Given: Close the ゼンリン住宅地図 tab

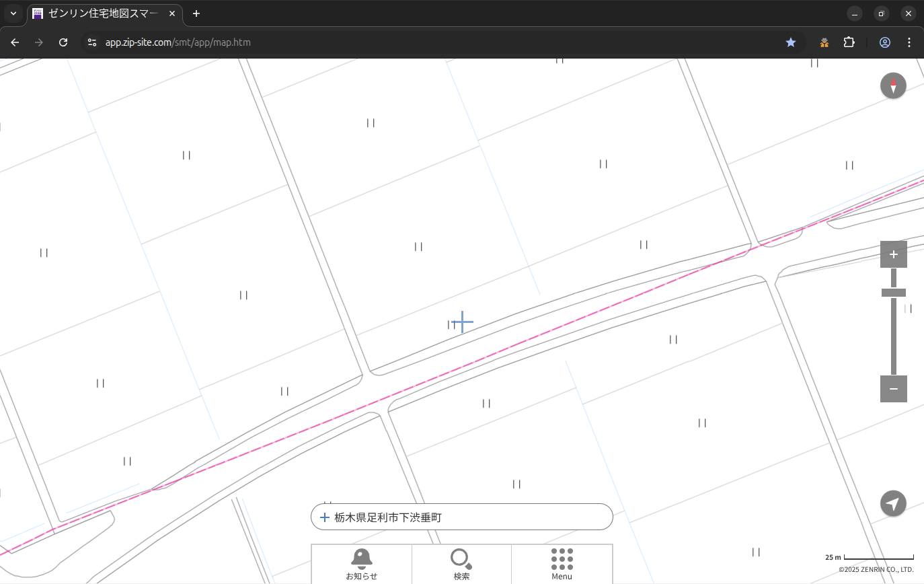Looking at the screenshot, I should coord(172,13).
